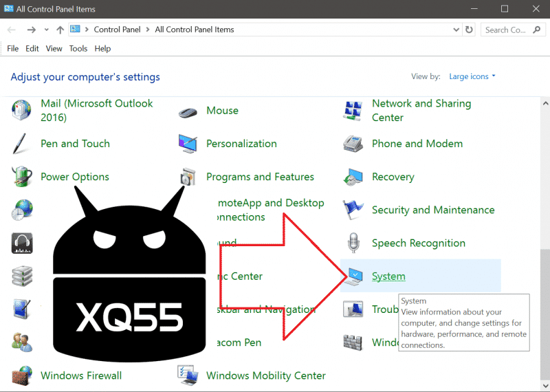This screenshot has height=392, width=550.
Task: Open the Power Options battery icon
Action: (x=22, y=177)
